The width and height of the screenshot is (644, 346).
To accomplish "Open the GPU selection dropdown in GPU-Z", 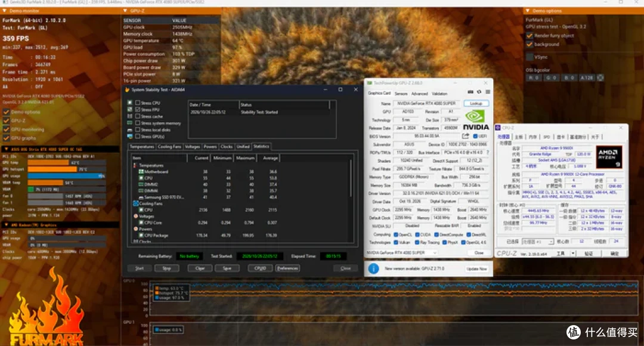I will (402, 253).
